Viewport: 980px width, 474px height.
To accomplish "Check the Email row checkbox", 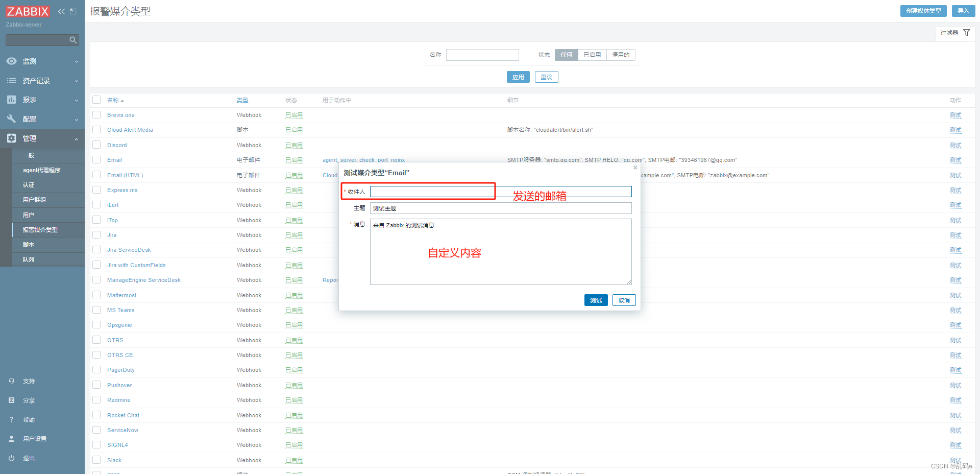I will click(96, 160).
